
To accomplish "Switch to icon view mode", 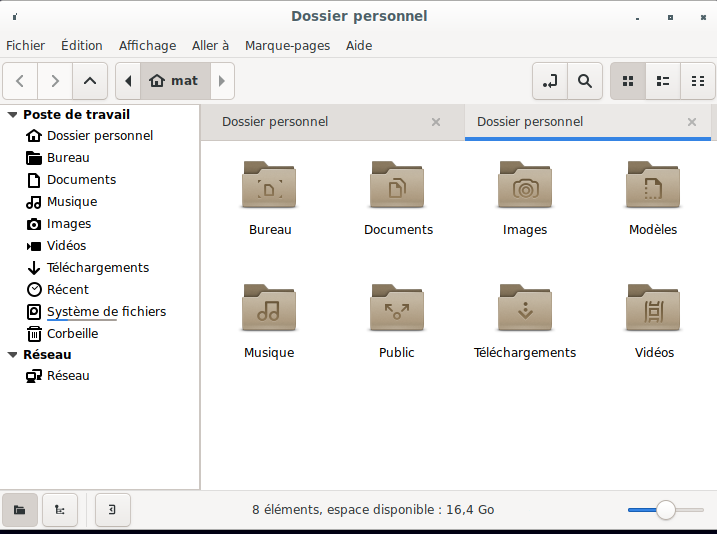I will 628,81.
